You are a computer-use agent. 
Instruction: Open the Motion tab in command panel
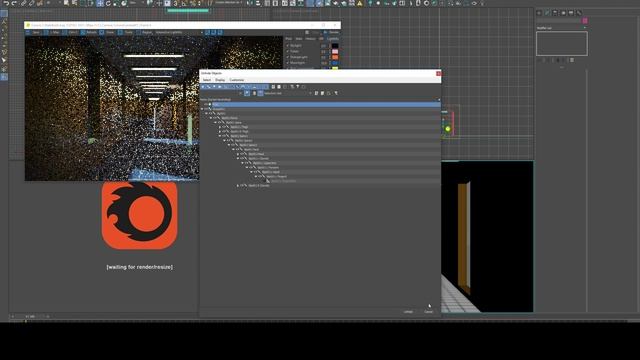[x=563, y=13]
